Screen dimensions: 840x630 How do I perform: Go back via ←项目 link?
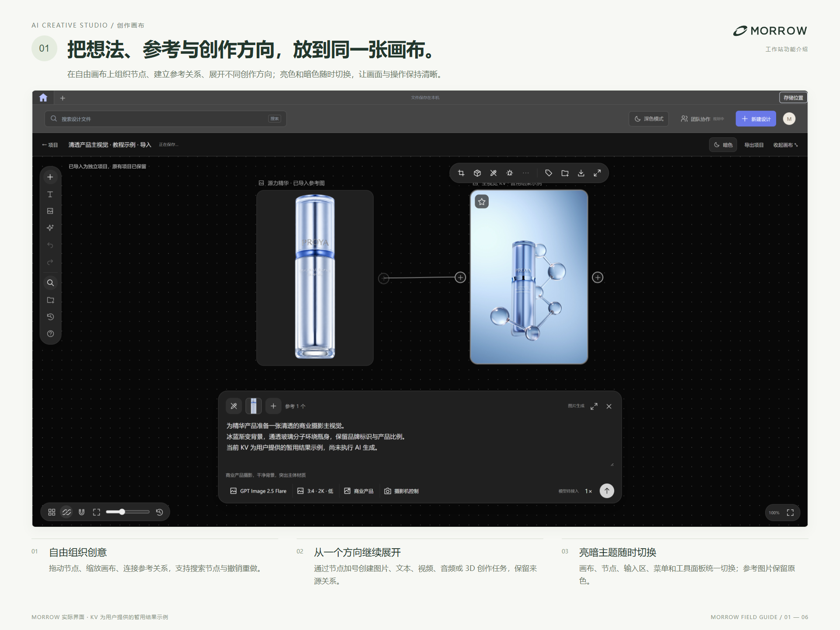(50, 145)
